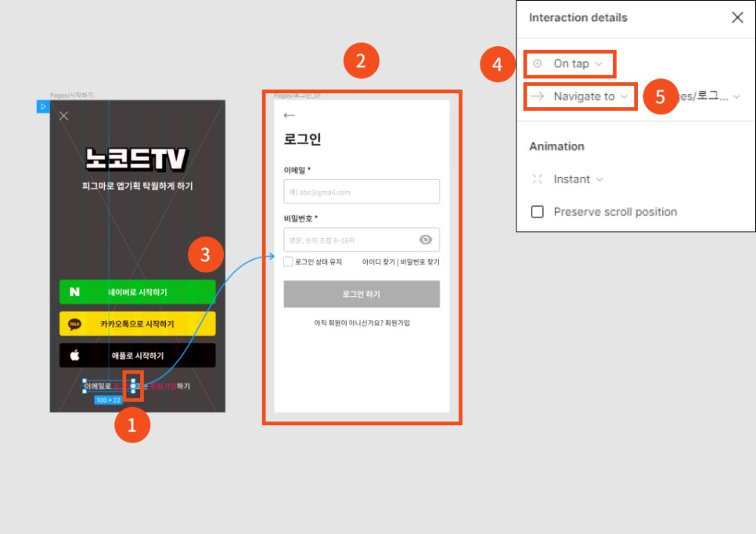Close the Interaction details panel
756x534 pixels.
pos(737,18)
